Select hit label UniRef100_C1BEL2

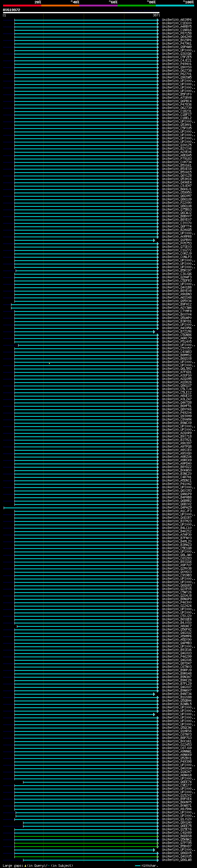coord(176,118)
